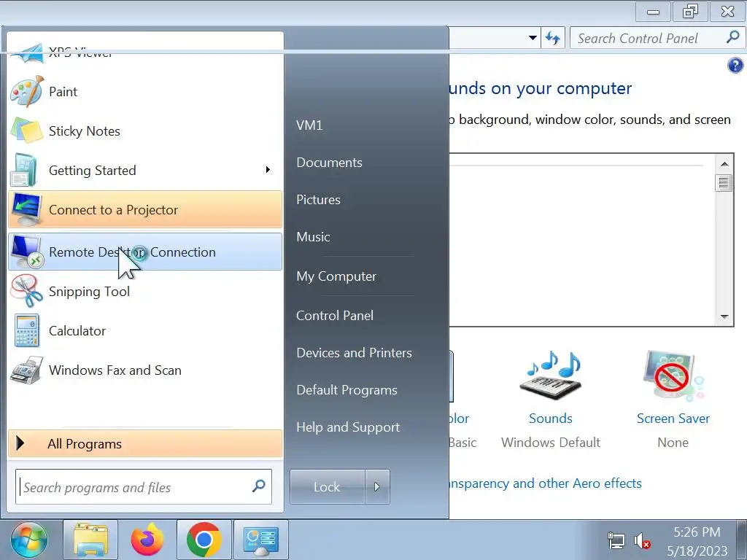747x560 pixels.
Task: Click the Lock button
Action: point(328,486)
